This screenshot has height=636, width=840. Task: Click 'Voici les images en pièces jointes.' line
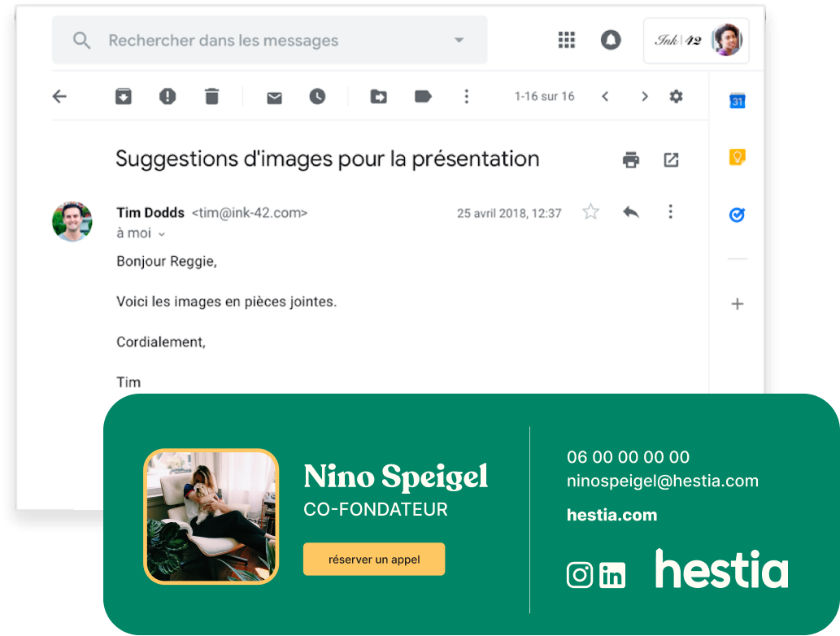[227, 302]
